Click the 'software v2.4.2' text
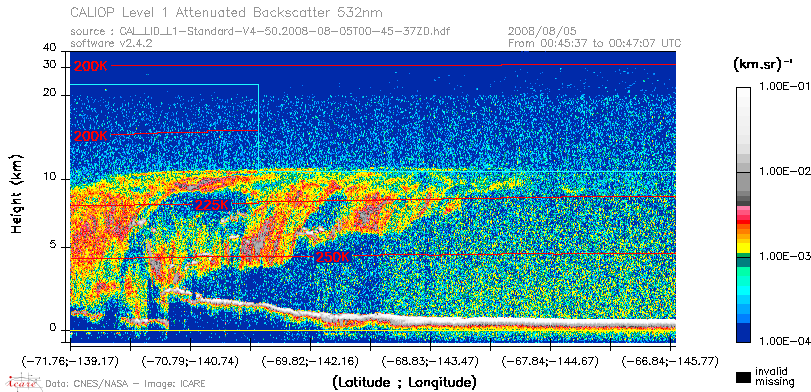 click(x=111, y=44)
